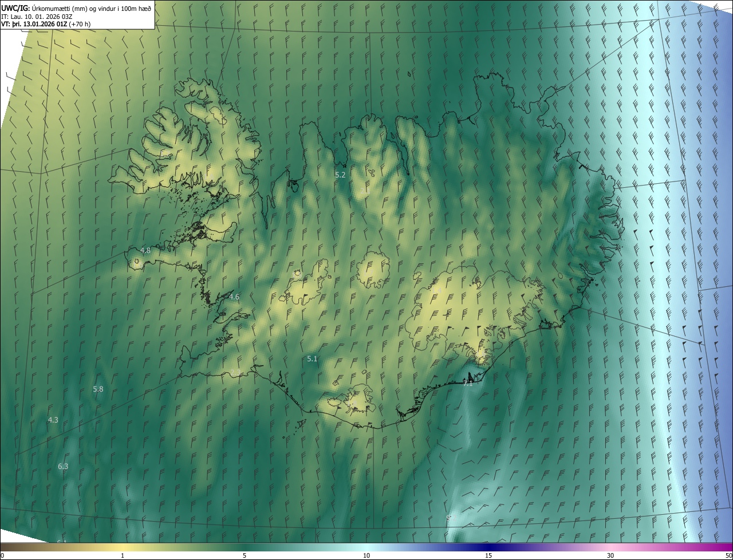733x560 pixels.
Task: Click the 'VT: þri. 13.01.2026 01Z (+70 h)' line
Action: point(46,24)
